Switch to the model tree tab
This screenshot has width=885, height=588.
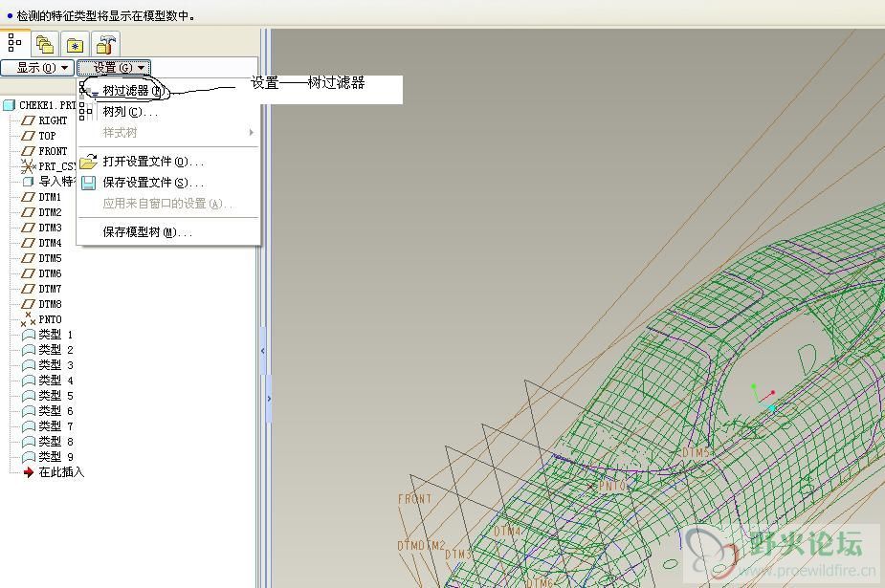(x=14, y=43)
